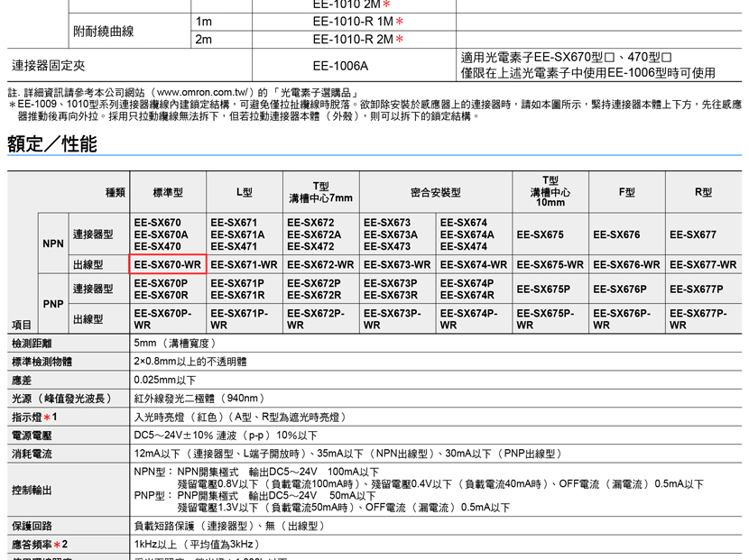Click the 連接器固定夾 accessory label
749x560 pixels.
click(x=48, y=66)
